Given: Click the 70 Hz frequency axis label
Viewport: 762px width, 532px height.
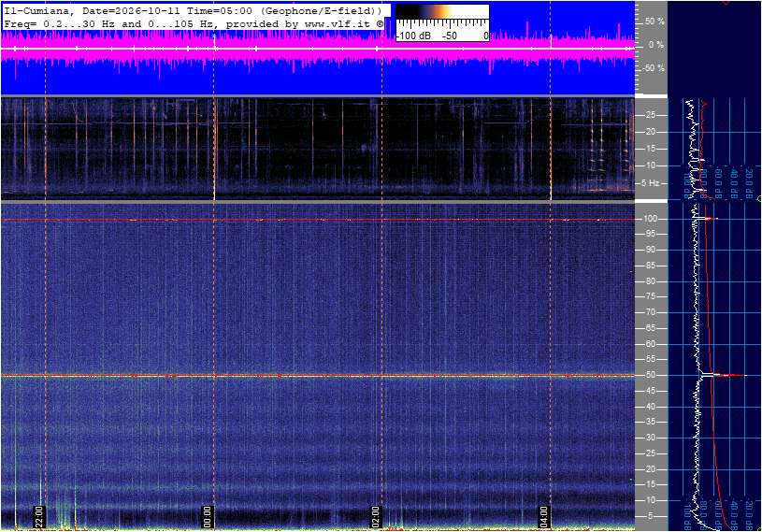Looking at the screenshot, I should point(650,312).
